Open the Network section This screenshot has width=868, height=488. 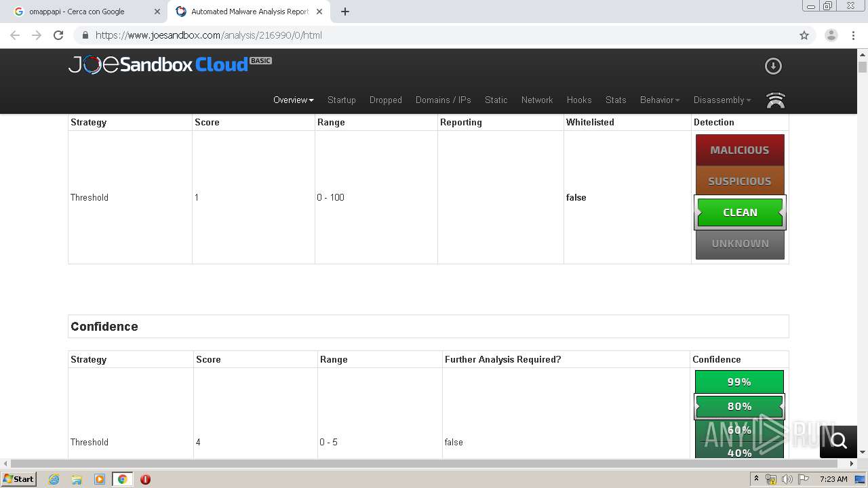point(537,100)
